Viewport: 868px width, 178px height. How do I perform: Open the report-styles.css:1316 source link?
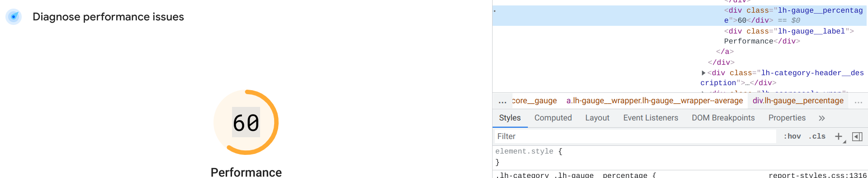click(x=817, y=175)
